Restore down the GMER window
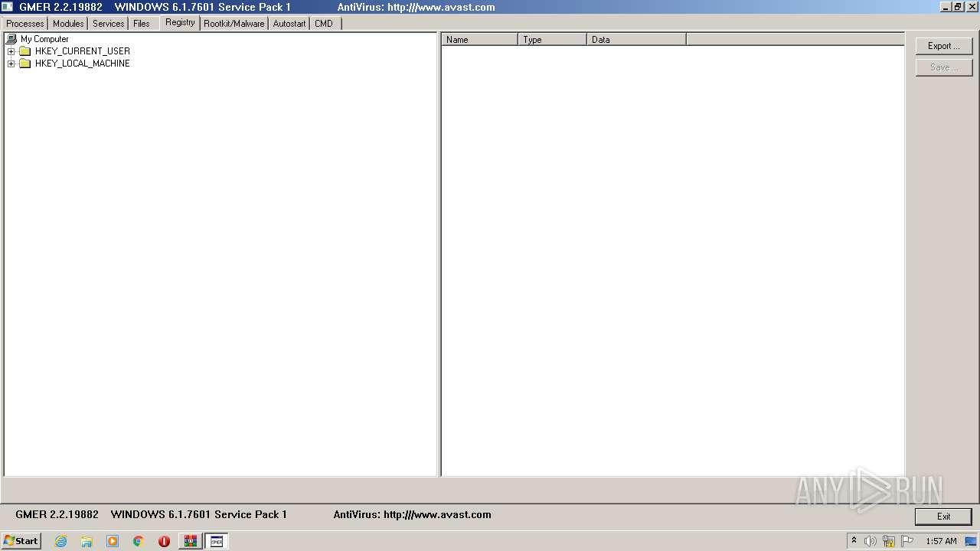The image size is (980, 551). 958,7
